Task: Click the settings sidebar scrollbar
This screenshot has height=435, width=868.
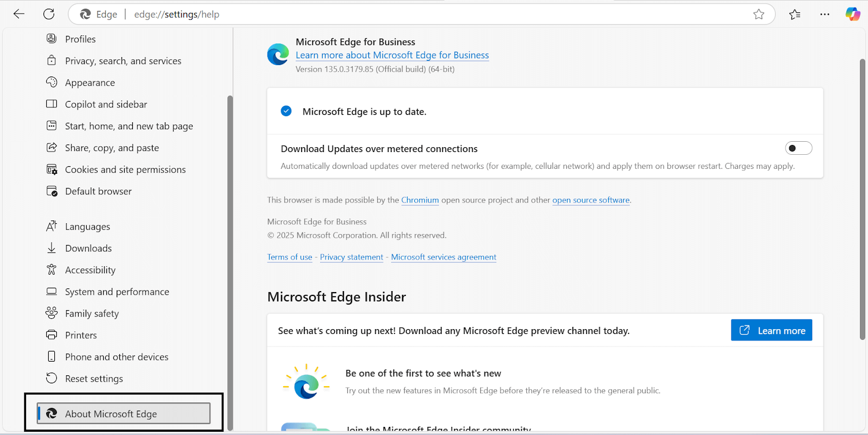Action: [229, 263]
